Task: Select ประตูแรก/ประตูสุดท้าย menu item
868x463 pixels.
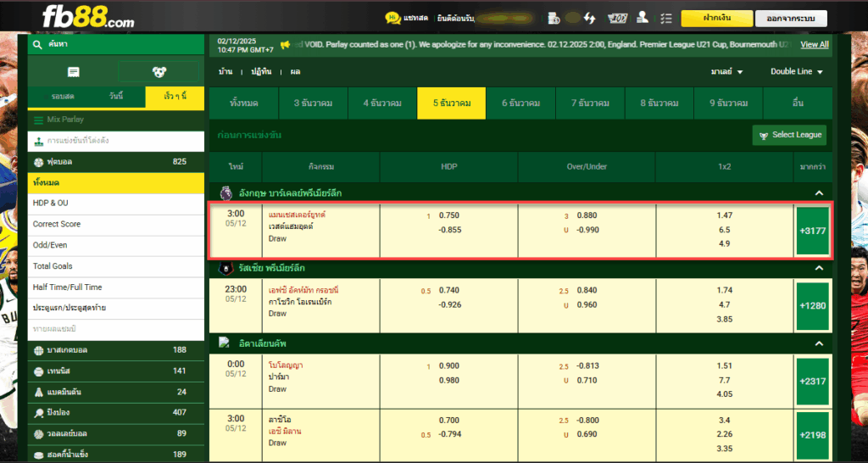Action: [115, 308]
